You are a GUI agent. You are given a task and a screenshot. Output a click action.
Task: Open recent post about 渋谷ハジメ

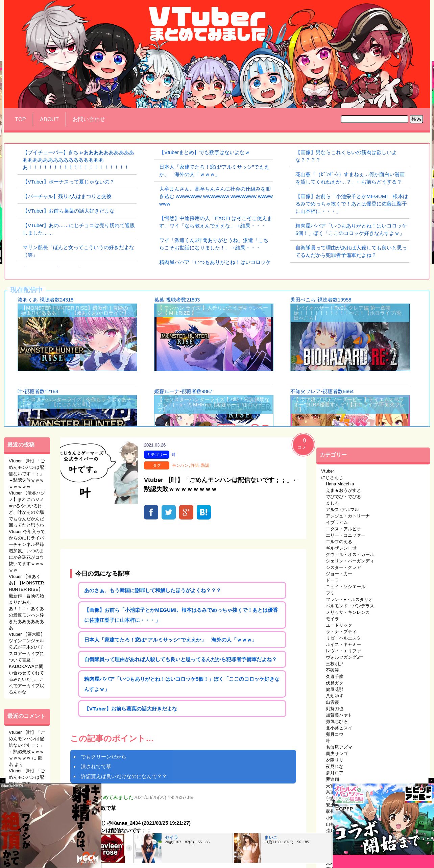pos(27,509)
